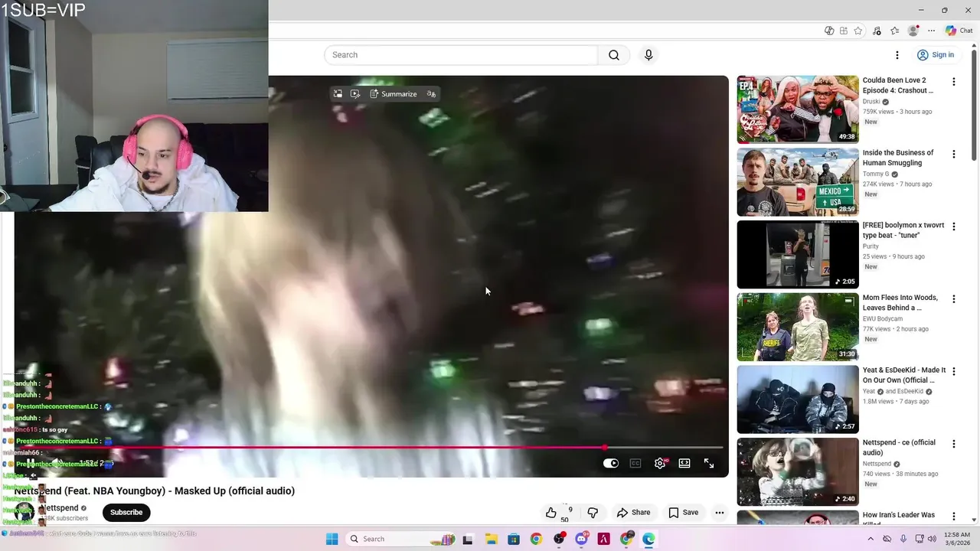This screenshot has height=551, width=980.
Task: Open the taskbar clock and date
Action: [x=958, y=539]
